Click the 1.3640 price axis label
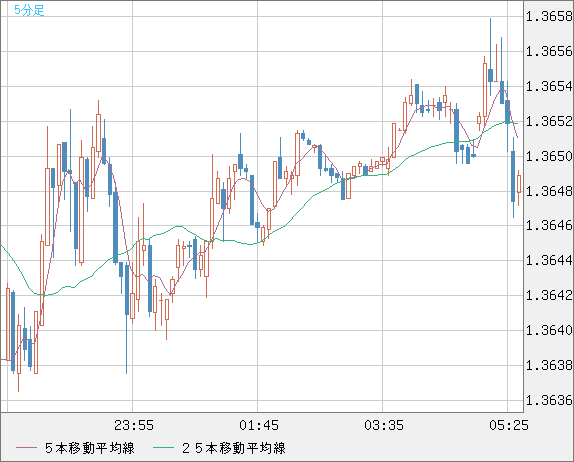Viewport: 574px width, 462px height. coord(549,330)
